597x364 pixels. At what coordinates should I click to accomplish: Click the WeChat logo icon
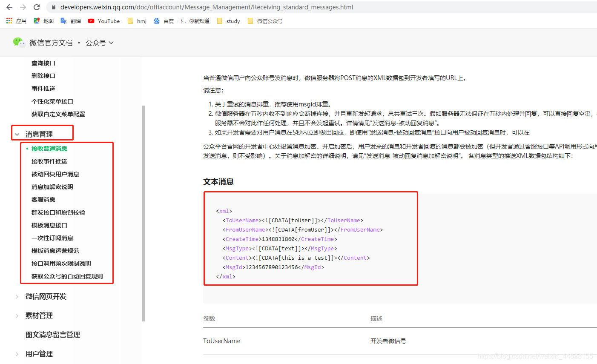pyautogui.click(x=19, y=42)
